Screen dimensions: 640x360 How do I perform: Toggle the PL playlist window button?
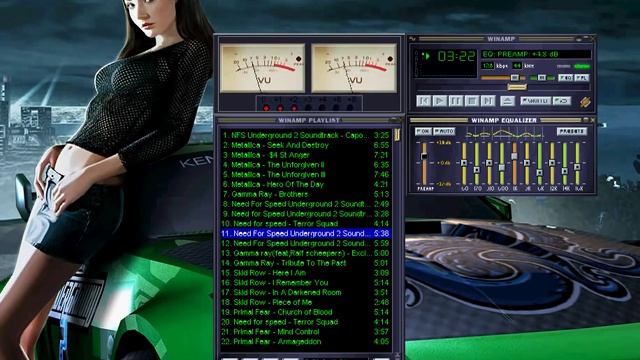click(582, 78)
